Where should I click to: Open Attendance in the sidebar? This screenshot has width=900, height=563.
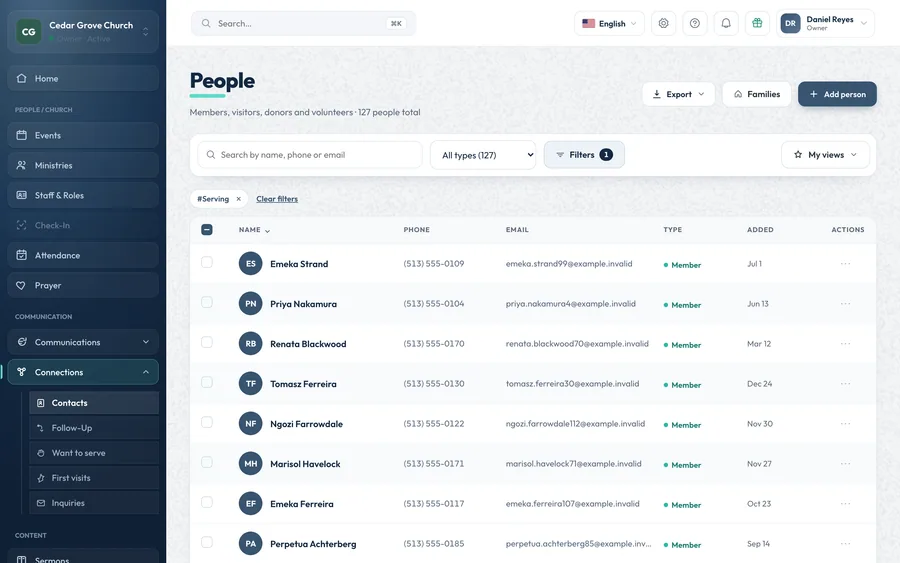[83, 255]
